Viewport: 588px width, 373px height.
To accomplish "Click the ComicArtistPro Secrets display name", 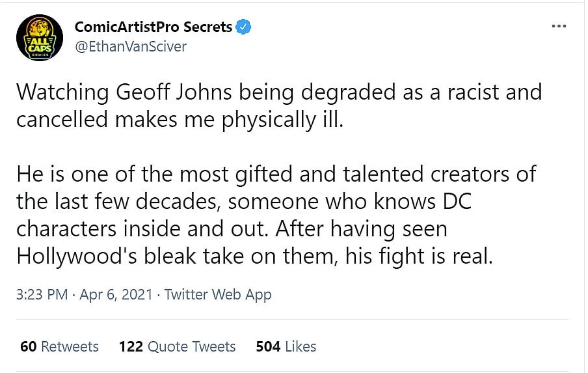I will (x=153, y=27).
